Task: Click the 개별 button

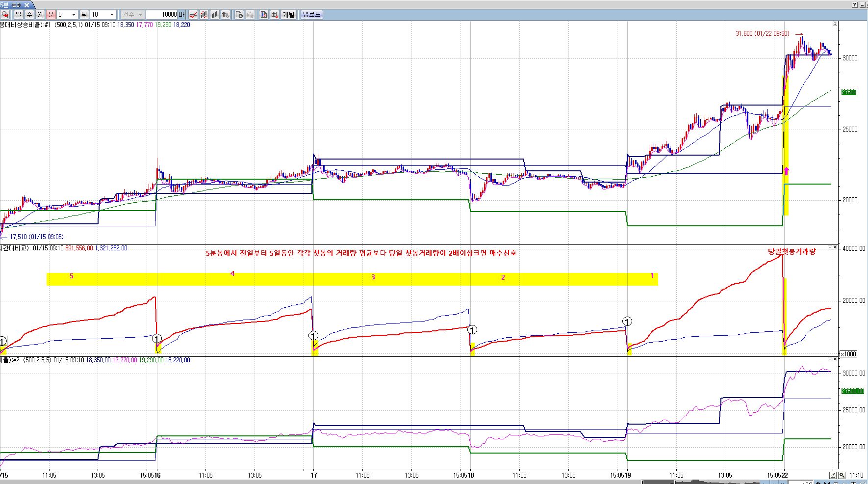Action: pyautogui.click(x=289, y=15)
